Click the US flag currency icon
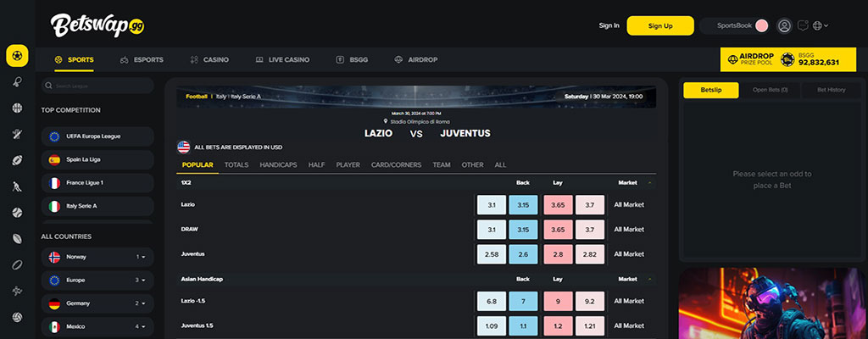Viewport: 868px width, 339px height. click(184, 147)
